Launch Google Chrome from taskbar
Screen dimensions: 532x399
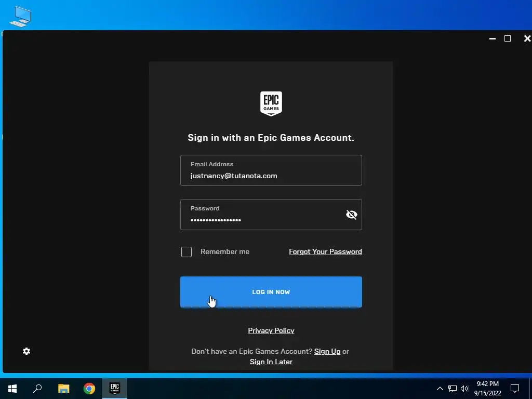point(89,389)
